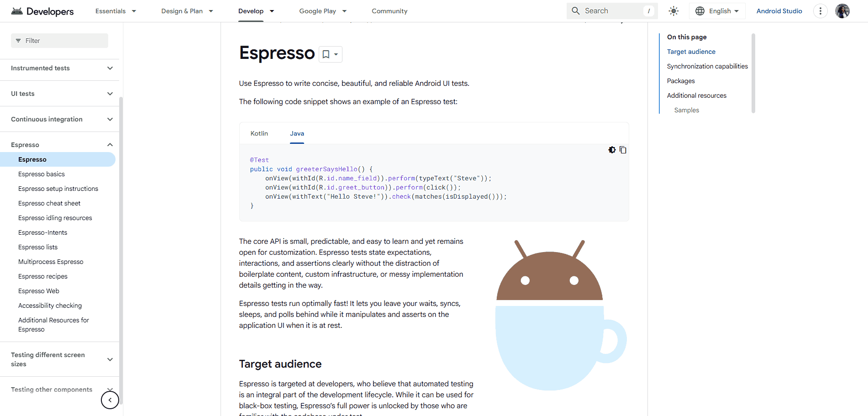Click the bookmark icon beside Espresso title
Viewport: 868px width, 416px height.
click(326, 54)
